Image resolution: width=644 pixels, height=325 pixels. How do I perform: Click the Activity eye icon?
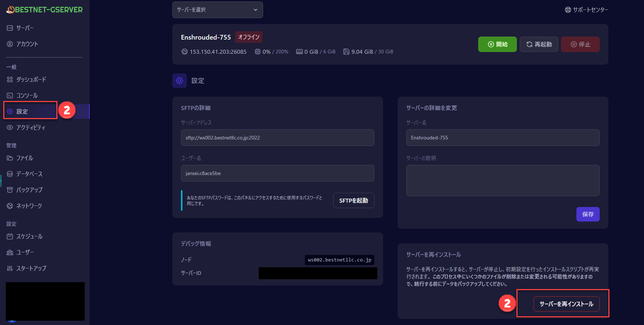pos(10,127)
